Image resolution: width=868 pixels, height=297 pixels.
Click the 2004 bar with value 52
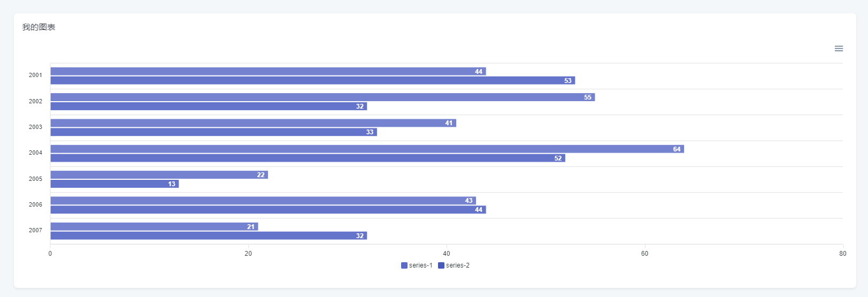pos(308,158)
